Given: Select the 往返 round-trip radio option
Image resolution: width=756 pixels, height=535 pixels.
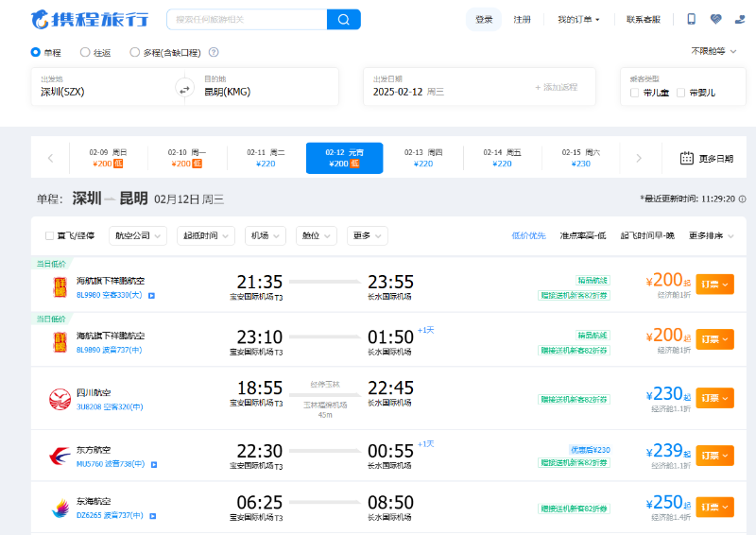Looking at the screenshot, I should point(86,53).
